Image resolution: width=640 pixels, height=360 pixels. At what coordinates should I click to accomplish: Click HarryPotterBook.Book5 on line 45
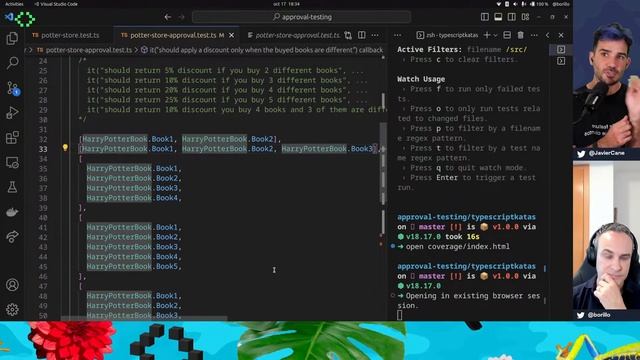[x=132, y=267]
